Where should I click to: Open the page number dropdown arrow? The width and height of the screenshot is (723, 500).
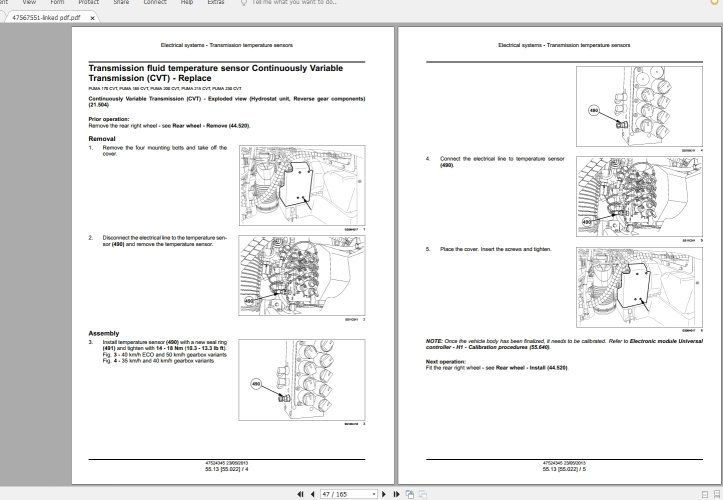[374, 494]
